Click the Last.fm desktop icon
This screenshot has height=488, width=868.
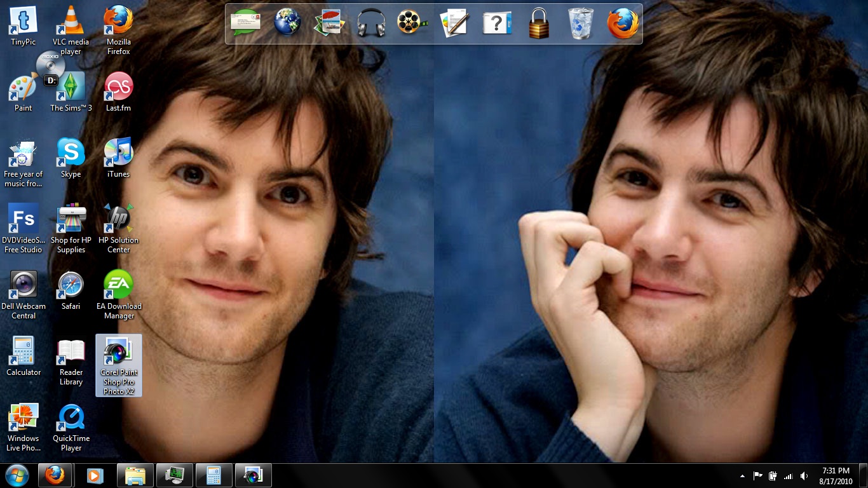[118, 88]
